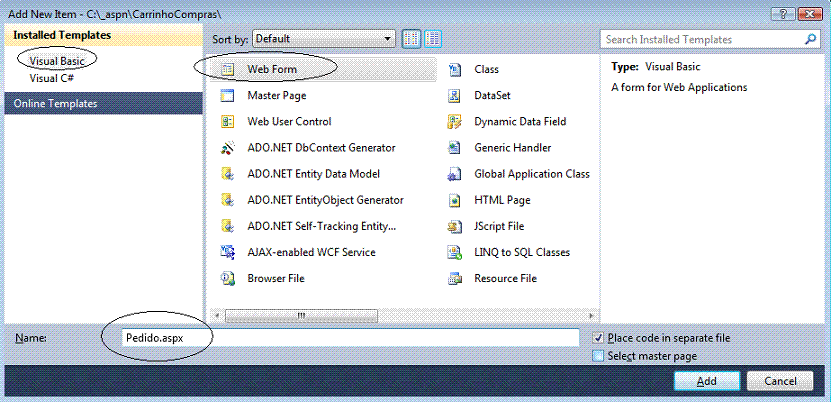The width and height of the screenshot is (831, 402).
Task: Click the Web User Control icon
Action: tap(227, 122)
